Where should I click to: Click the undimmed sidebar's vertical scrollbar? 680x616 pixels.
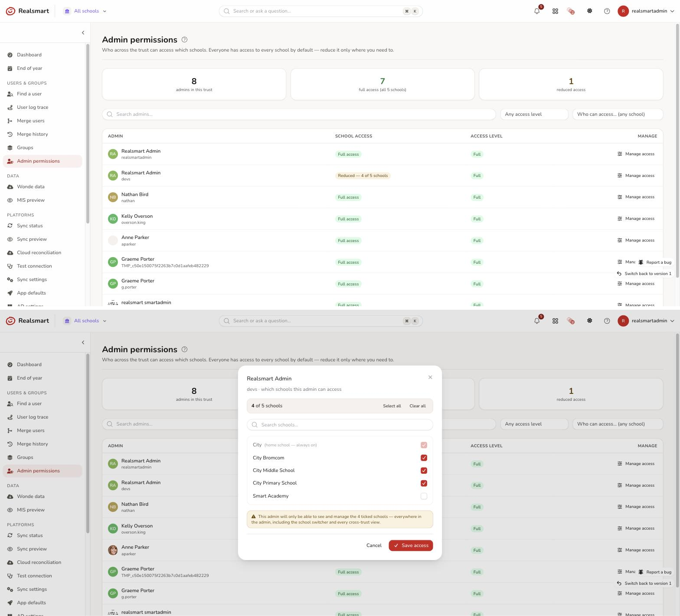[x=88, y=134]
